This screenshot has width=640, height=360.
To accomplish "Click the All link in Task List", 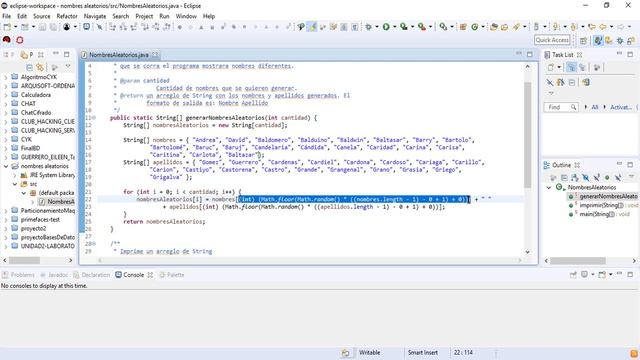I will coord(595,107).
